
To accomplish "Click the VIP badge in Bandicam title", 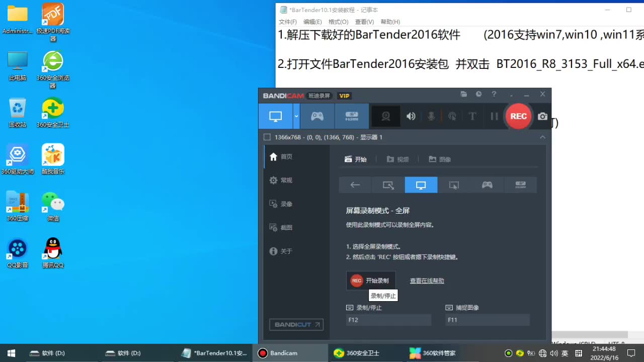I will click(344, 96).
